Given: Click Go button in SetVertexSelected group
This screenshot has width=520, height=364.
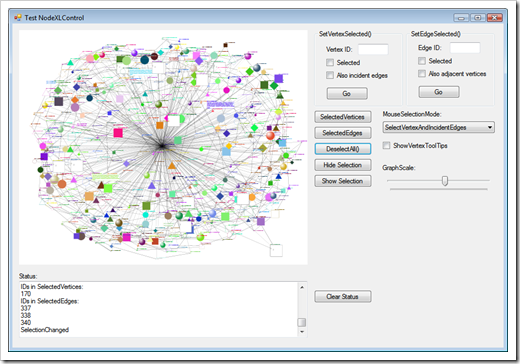Looking at the screenshot, I should pos(347,93).
